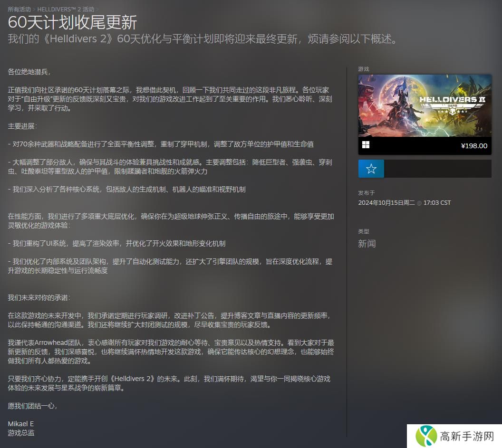This screenshot has height=448, width=502.
Task: Click the author name Mikael E
Action: pyautogui.click(x=21, y=424)
